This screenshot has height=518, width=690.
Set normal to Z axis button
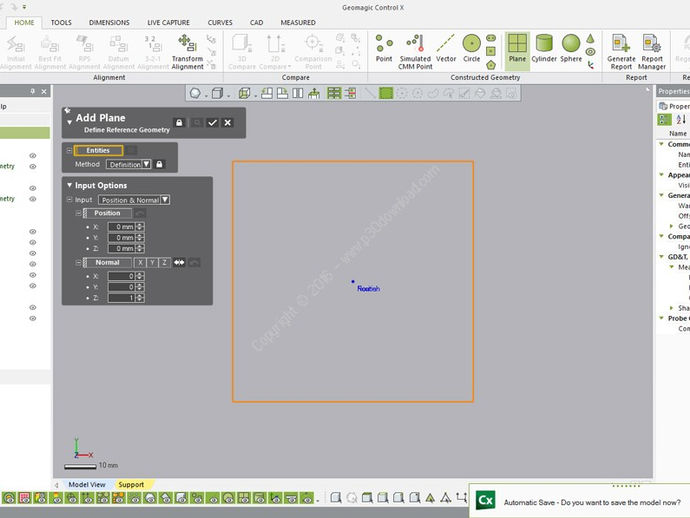click(164, 262)
